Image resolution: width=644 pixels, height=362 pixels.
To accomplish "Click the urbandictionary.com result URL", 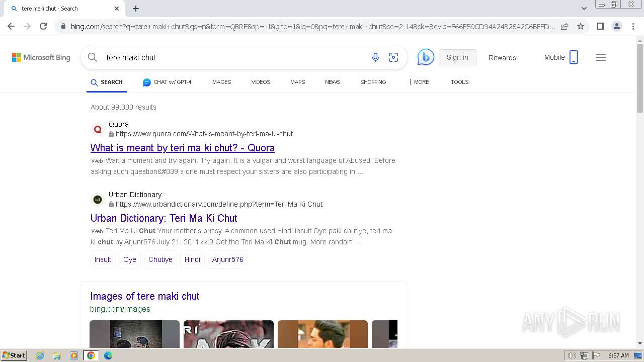I will [219, 204].
